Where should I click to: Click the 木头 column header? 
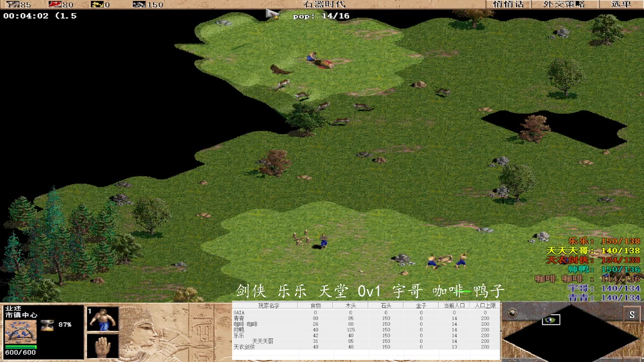351,306
